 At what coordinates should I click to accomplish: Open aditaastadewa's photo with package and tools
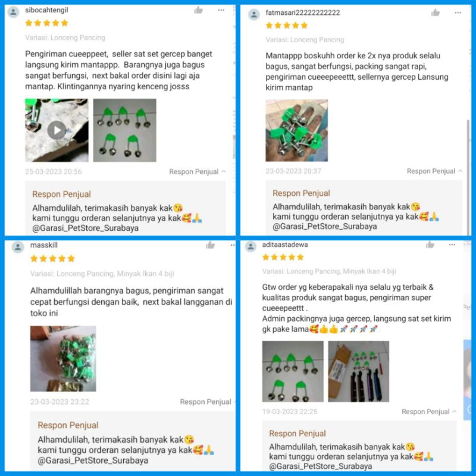click(359, 371)
